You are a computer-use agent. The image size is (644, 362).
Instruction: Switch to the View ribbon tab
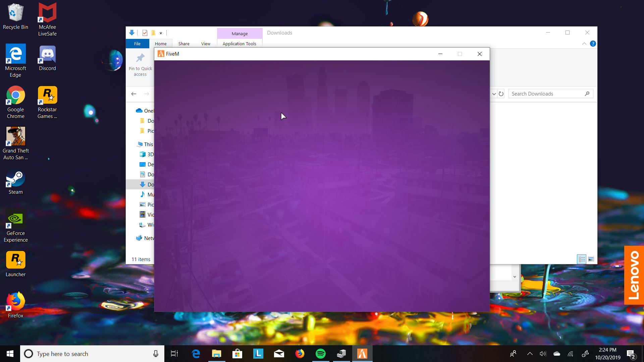coord(206,44)
